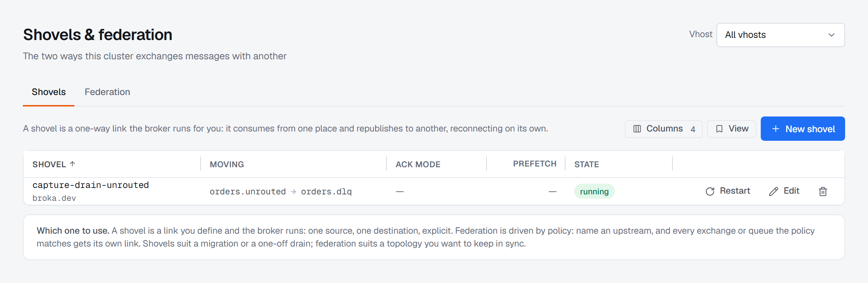868x283 pixels.
Task: Delete the capture-drain-unrouted shovel via trash icon
Action: point(823,192)
